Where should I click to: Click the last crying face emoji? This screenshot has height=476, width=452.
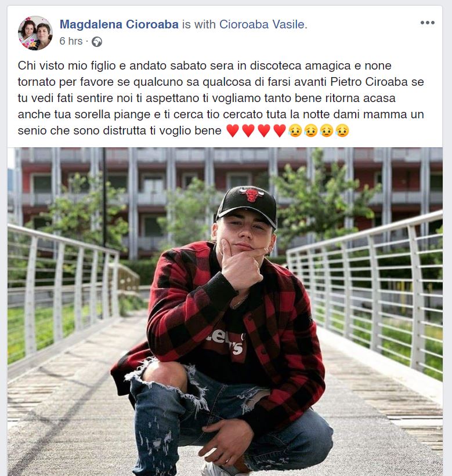point(342,131)
